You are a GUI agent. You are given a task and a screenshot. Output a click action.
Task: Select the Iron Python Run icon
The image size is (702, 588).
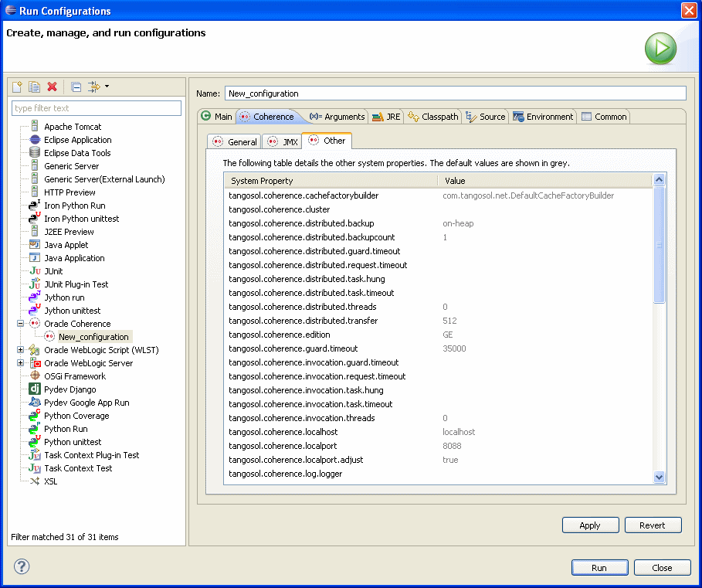(35, 205)
